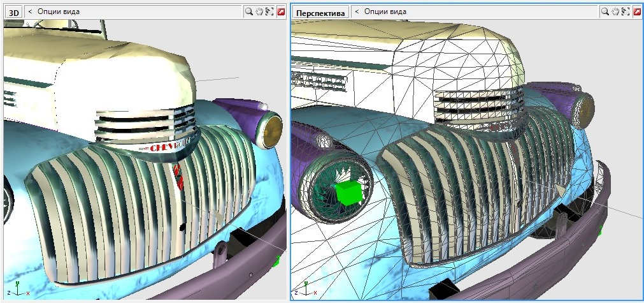The image size is (644, 303).
Task: Click the red maximize icon of 3D viewport
Action: [x=280, y=11]
